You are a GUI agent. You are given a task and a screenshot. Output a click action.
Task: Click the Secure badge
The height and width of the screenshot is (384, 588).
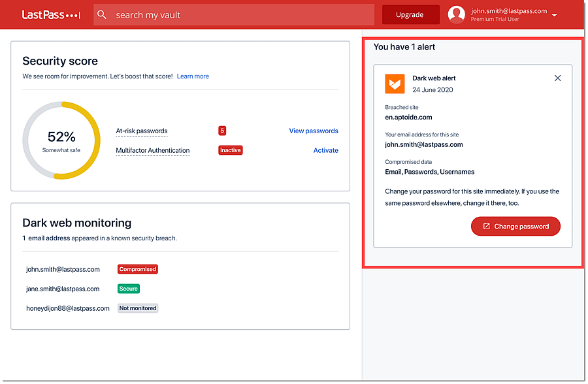(x=128, y=289)
